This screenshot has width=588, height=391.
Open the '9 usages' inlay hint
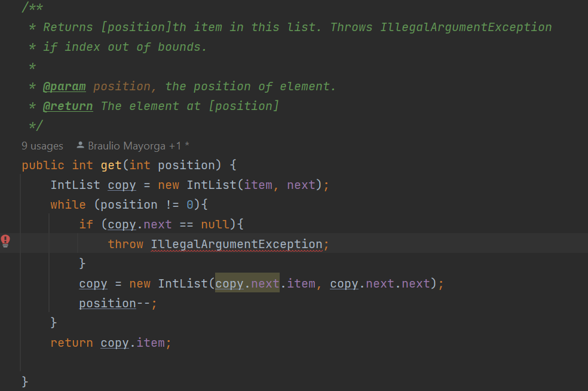42,146
